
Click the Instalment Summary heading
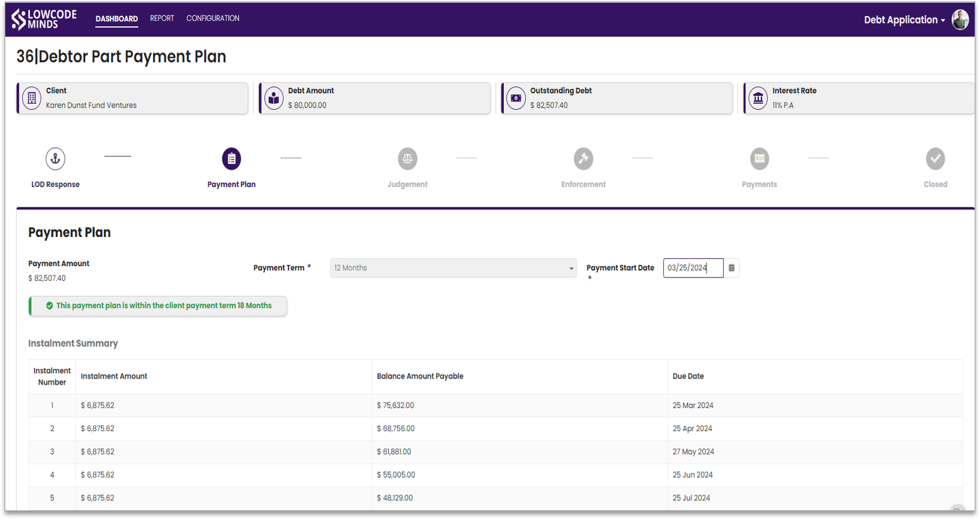tap(73, 343)
